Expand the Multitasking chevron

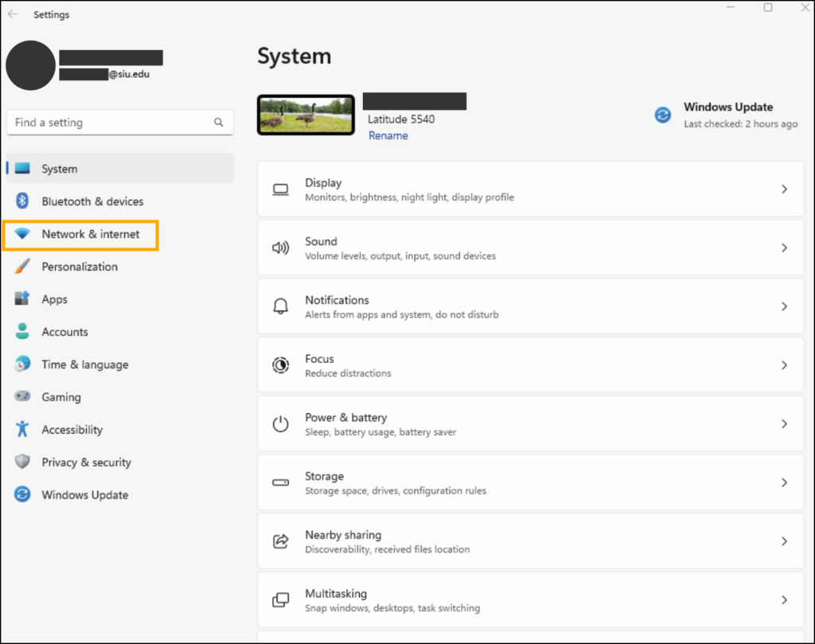point(783,599)
